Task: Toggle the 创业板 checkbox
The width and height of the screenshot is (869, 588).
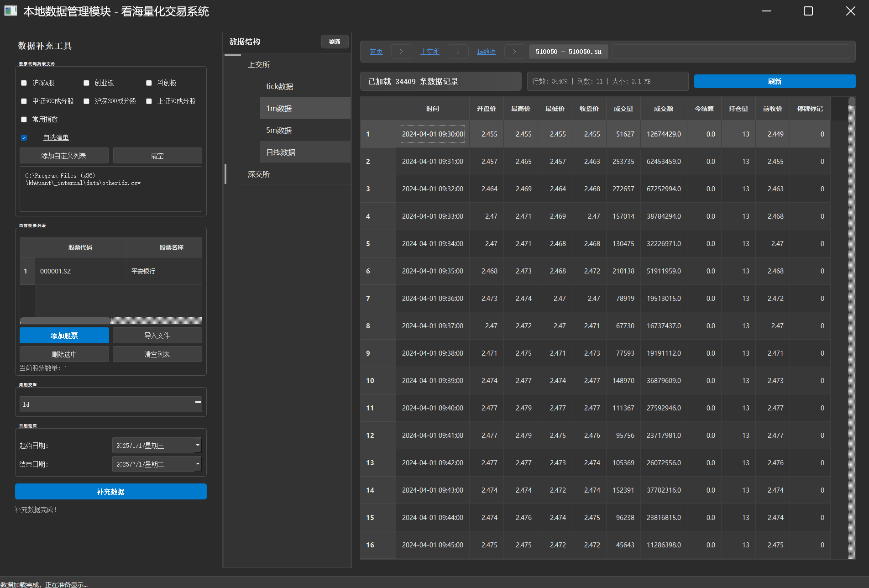Action: coord(86,83)
